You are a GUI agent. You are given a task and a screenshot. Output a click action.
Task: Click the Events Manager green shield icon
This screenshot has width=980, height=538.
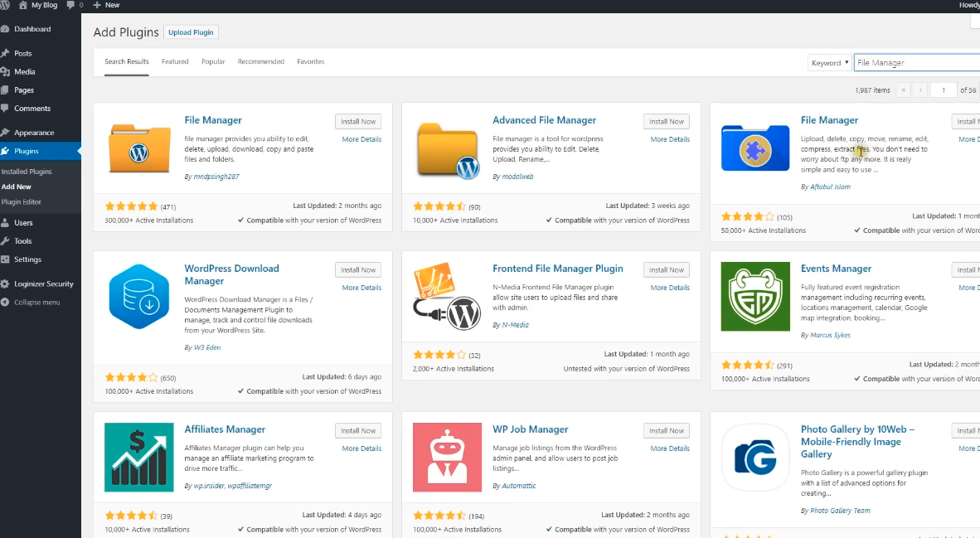[x=755, y=297]
